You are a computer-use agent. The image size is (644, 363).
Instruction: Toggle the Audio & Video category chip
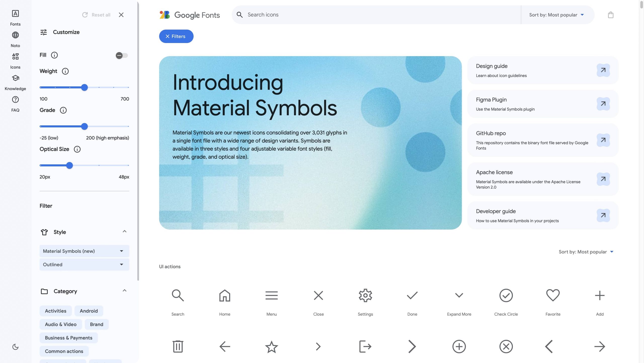click(x=61, y=324)
